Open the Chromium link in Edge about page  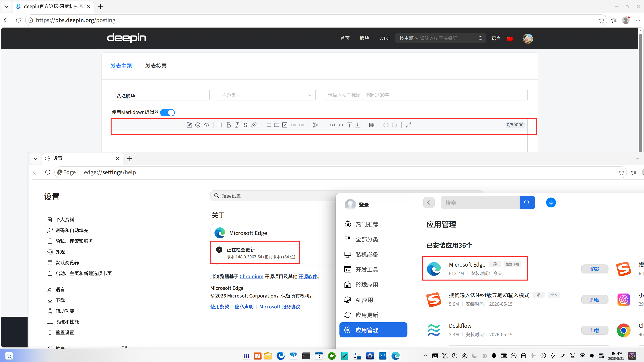pyautogui.click(x=251, y=276)
